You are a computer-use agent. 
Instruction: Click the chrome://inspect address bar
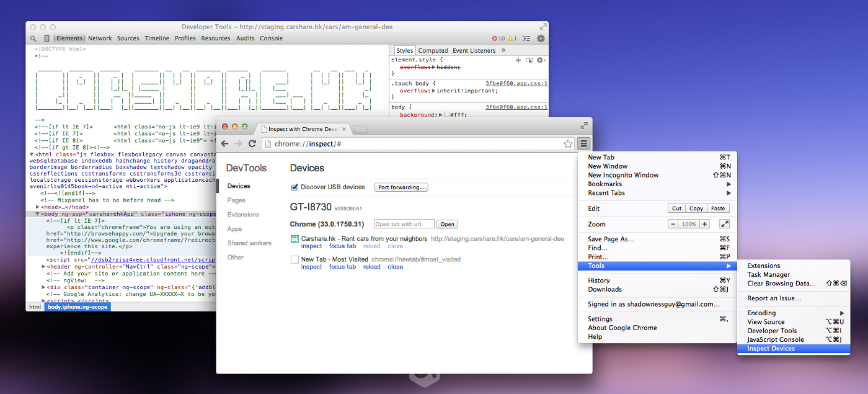pyautogui.click(x=417, y=143)
